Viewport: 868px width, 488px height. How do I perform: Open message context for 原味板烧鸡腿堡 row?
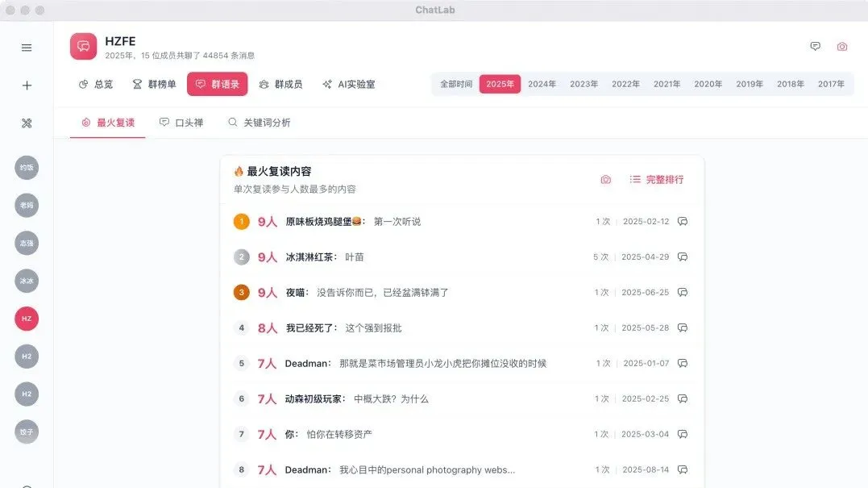click(x=683, y=221)
